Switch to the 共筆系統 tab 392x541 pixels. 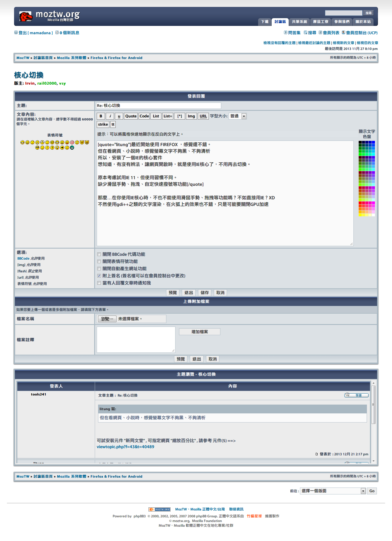click(299, 22)
